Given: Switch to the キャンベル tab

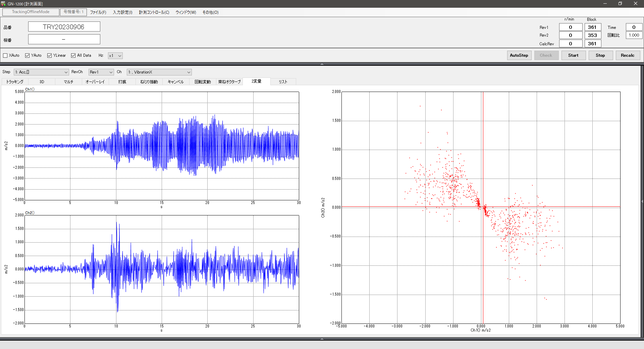Looking at the screenshot, I should (x=176, y=82).
